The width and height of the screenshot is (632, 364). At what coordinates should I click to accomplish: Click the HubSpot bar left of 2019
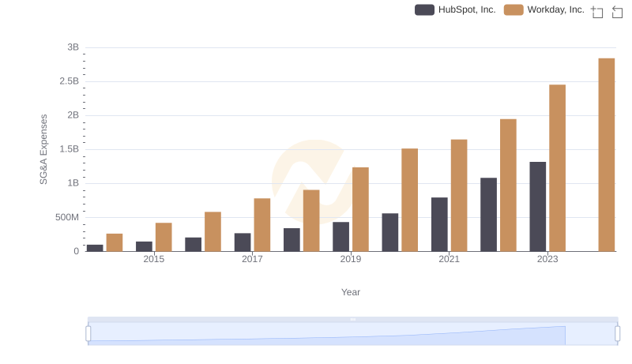[341, 237]
